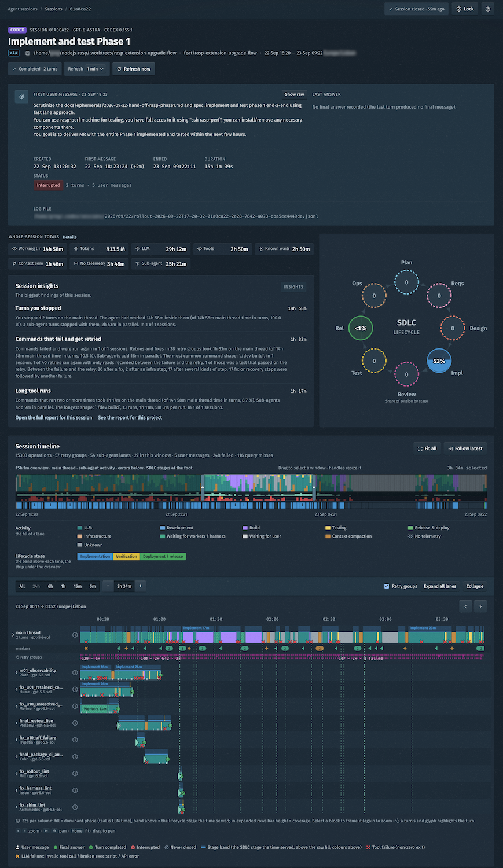Open info icon for fix_harness_lint lane

75,790
